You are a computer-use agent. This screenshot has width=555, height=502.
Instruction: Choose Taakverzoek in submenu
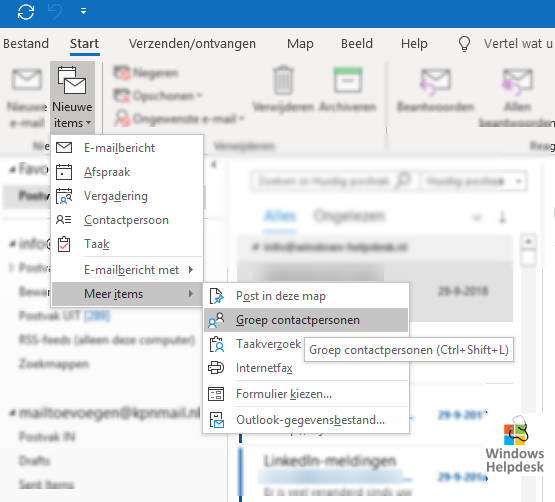pos(268,344)
